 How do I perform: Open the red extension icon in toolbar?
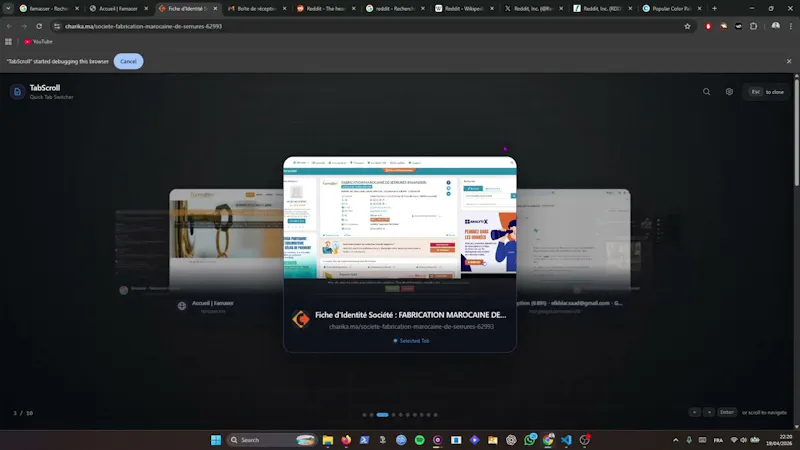708,26
